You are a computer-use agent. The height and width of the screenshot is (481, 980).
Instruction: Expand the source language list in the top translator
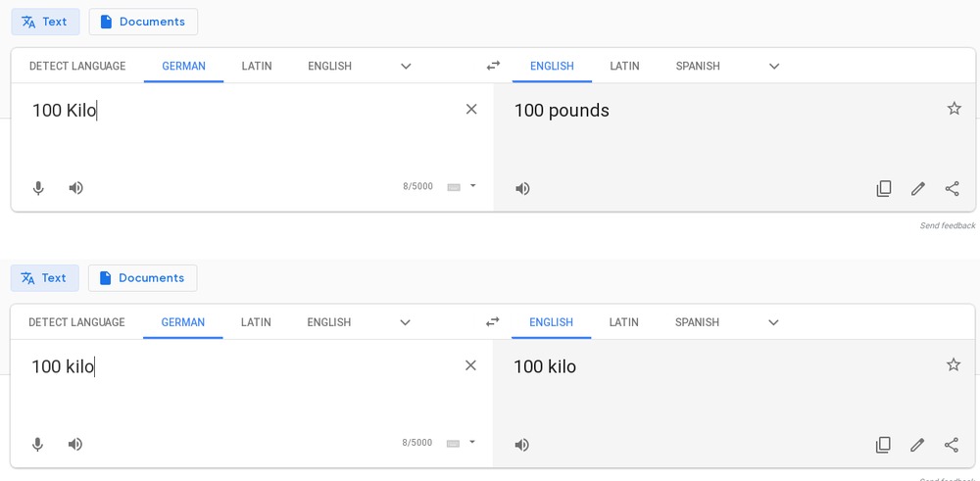pyautogui.click(x=406, y=67)
